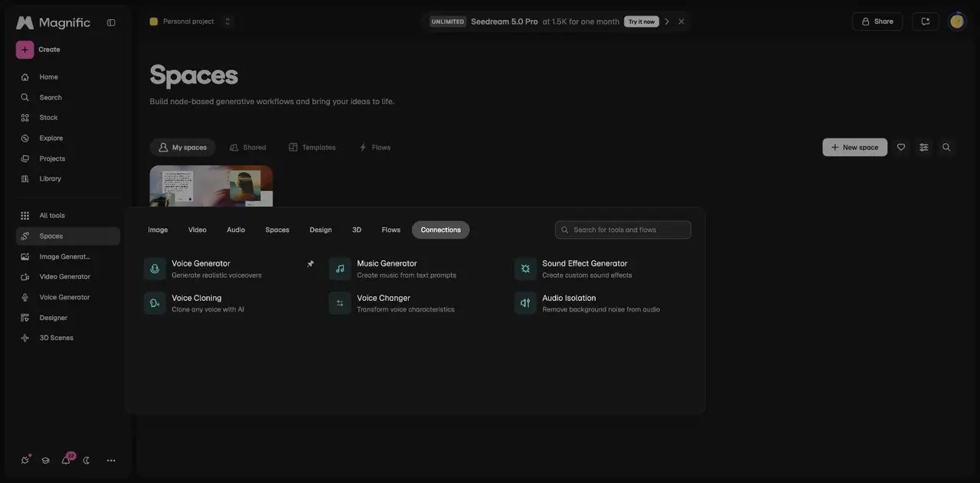
Task: Open the three-dots more menu
Action: point(111,460)
